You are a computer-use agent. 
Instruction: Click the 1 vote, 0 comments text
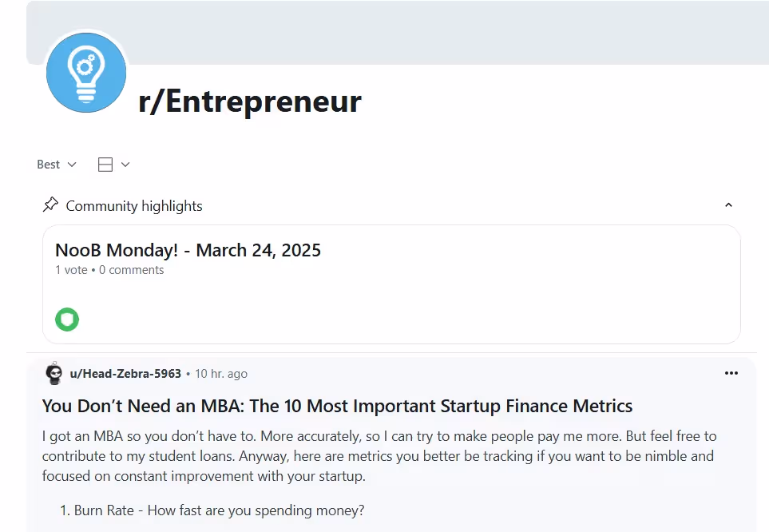click(109, 270)
